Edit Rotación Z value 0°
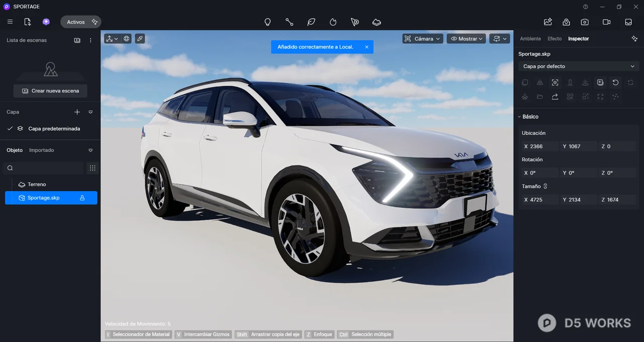 618,173
